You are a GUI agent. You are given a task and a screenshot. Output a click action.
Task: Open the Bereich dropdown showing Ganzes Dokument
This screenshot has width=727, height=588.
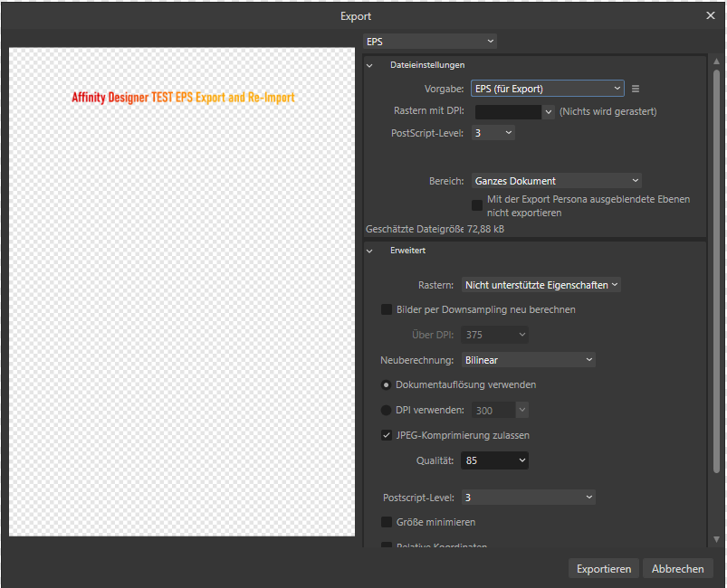tap(557, 181)
